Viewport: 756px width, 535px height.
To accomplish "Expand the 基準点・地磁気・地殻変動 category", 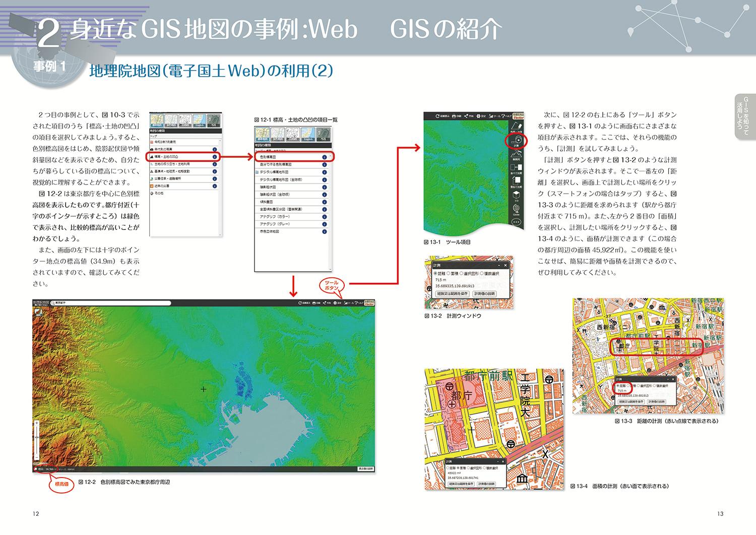I will (x=184, y=171).
